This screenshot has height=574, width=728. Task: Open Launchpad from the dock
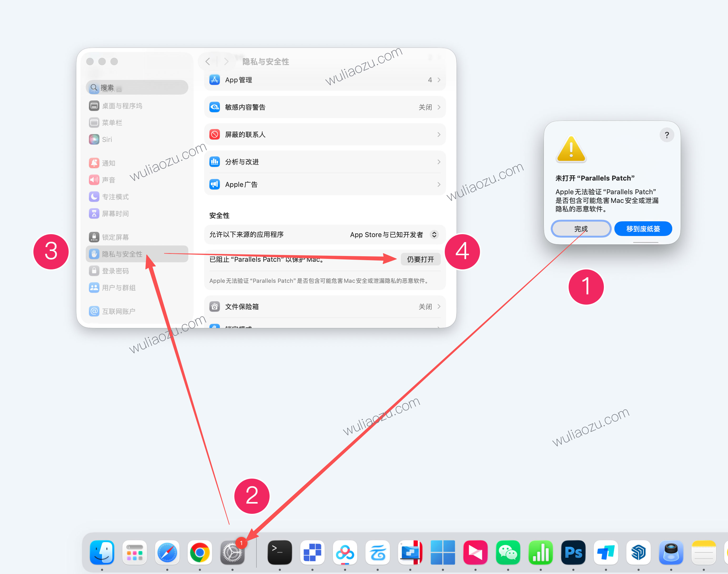click(134, 552)
